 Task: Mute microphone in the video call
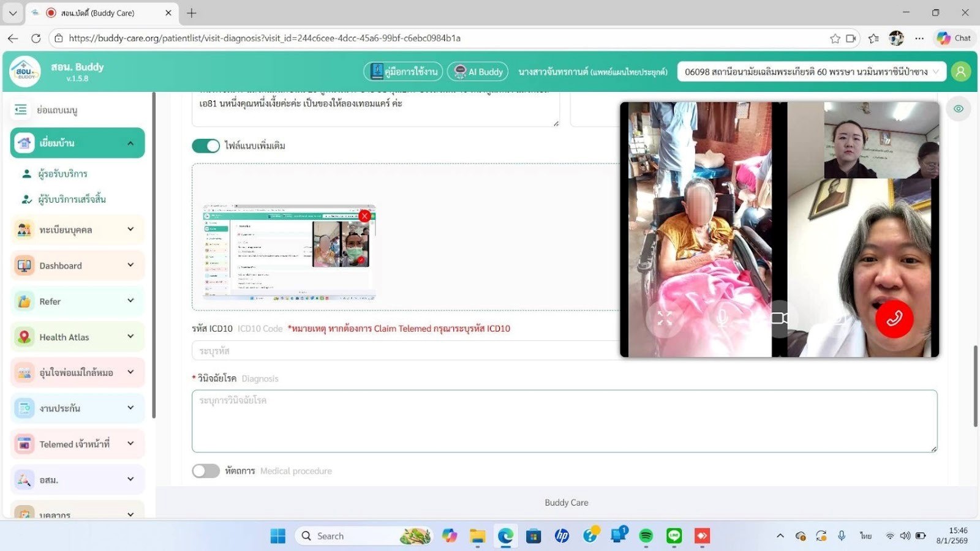coord(722,318)
